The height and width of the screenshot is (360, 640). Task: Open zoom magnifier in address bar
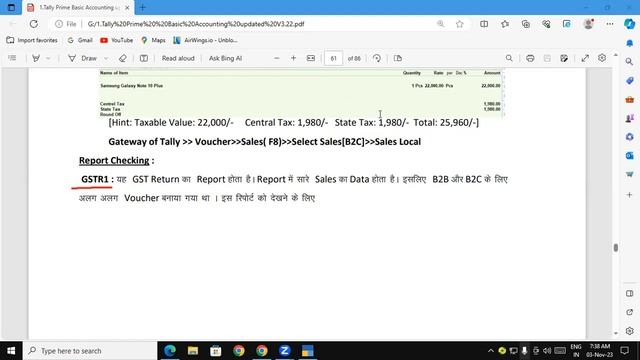(440, 24)
